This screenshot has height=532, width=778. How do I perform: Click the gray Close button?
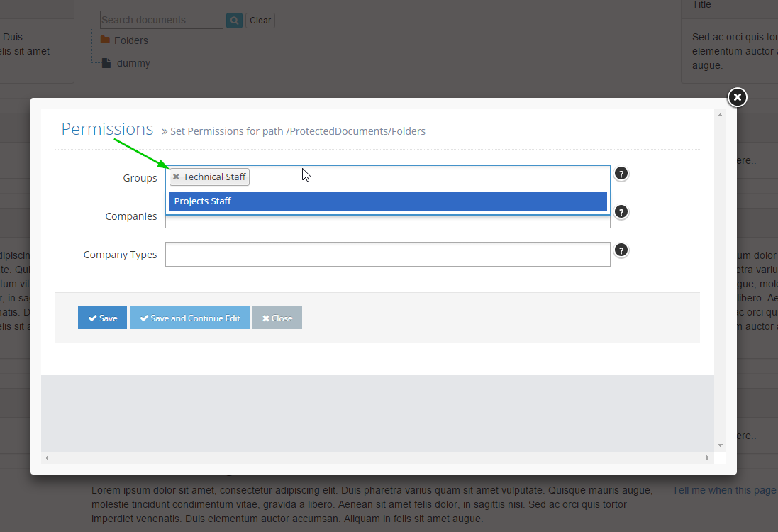tap(277, 318)
